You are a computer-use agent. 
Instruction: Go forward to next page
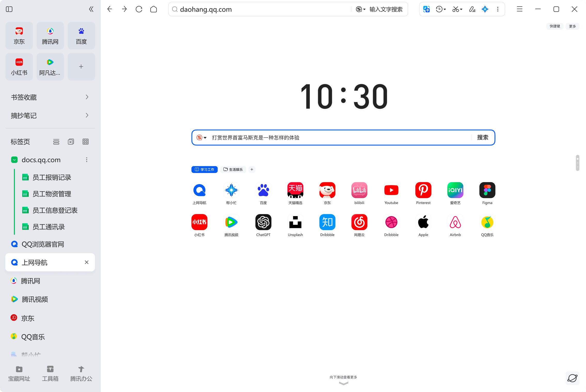click(x=124, y=9)
